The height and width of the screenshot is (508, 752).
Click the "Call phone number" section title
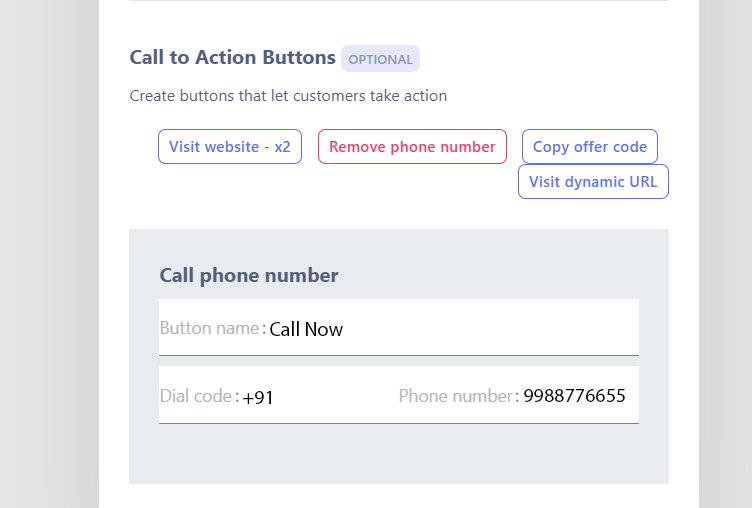249,275
